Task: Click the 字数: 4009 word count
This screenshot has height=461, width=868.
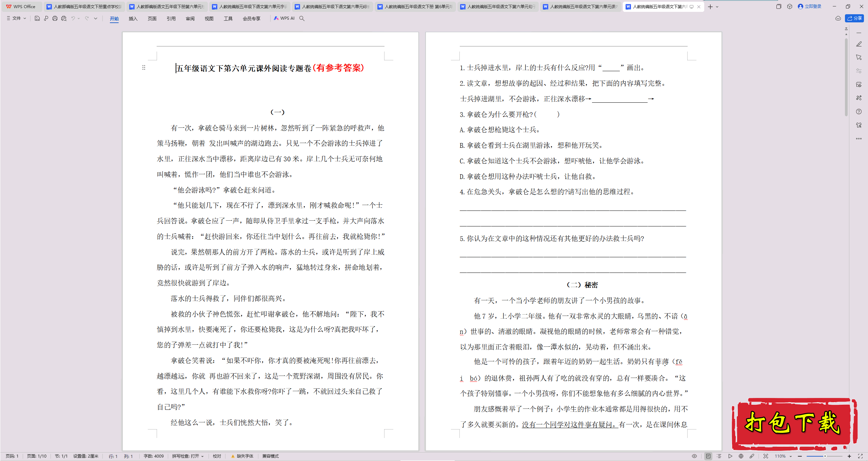Action: [154, 456]
